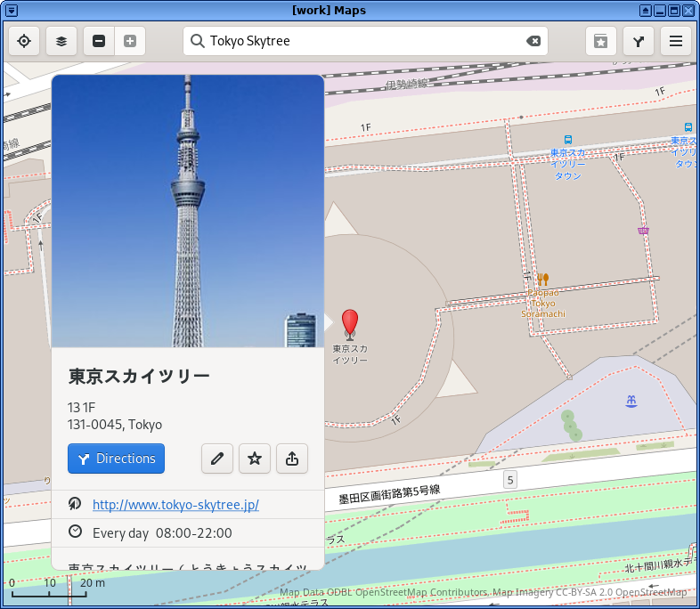Viewport: 700px width, 609px height.
Task: Click the 13 1F address line
Action: click(81, 408)
